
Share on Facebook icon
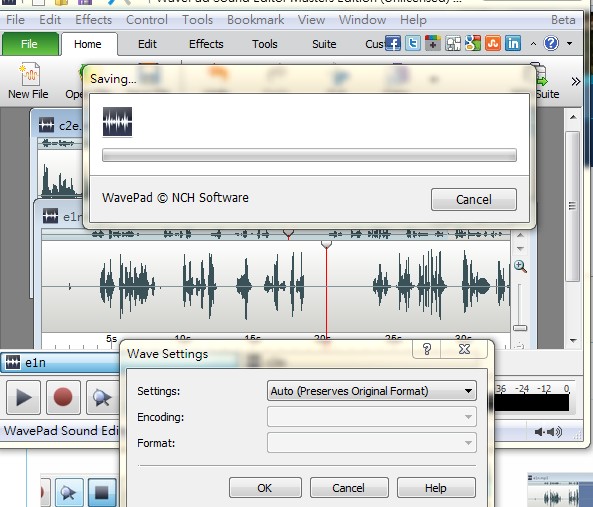(x=393, y=43)
